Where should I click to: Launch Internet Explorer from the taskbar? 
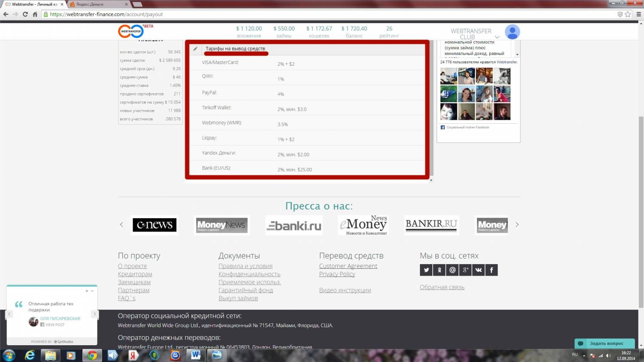coord(30,355)
